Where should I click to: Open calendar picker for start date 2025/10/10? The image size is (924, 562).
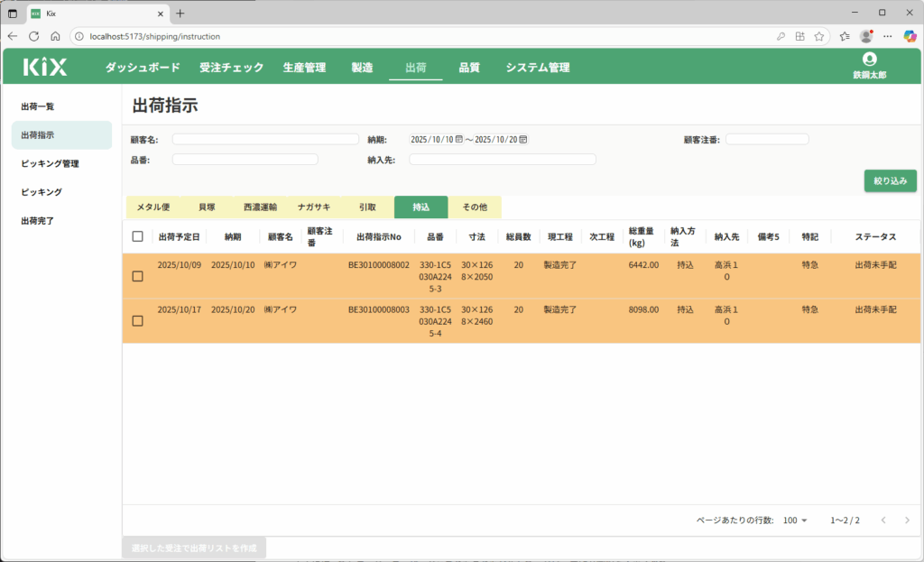pyautogui.click(x=459, y=140)
